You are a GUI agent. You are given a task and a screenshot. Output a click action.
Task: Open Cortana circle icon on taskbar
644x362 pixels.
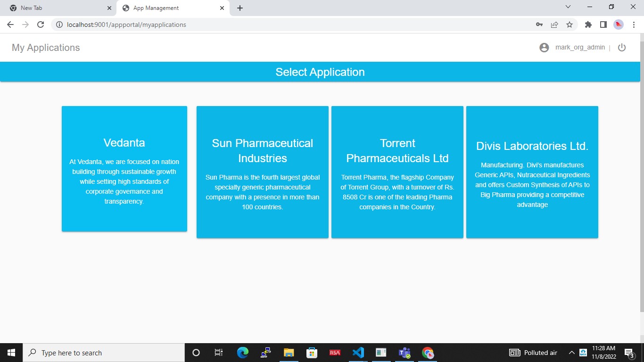(x=196, y=353)
